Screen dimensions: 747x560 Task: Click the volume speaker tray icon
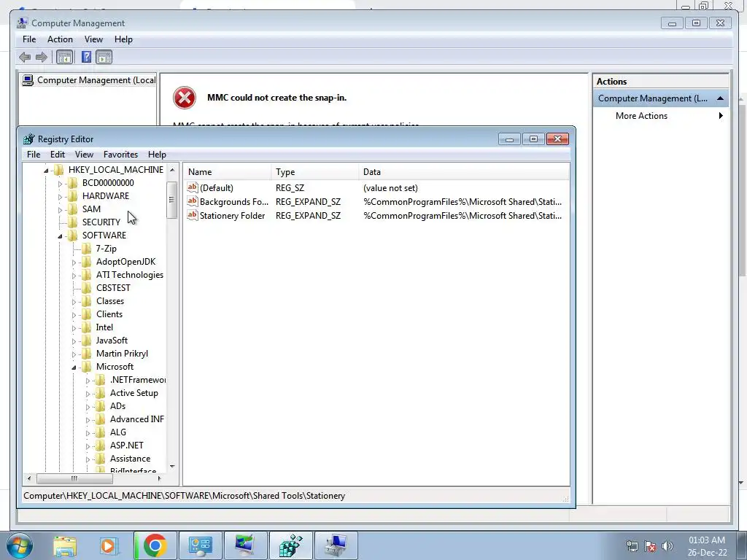[667, 546]
